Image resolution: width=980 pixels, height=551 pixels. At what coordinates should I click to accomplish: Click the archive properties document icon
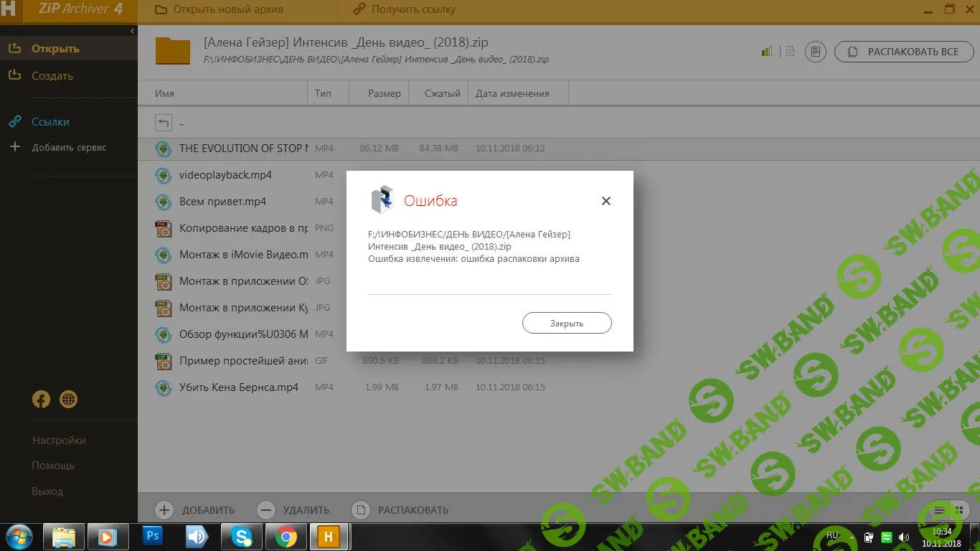(x=814, y=52)
